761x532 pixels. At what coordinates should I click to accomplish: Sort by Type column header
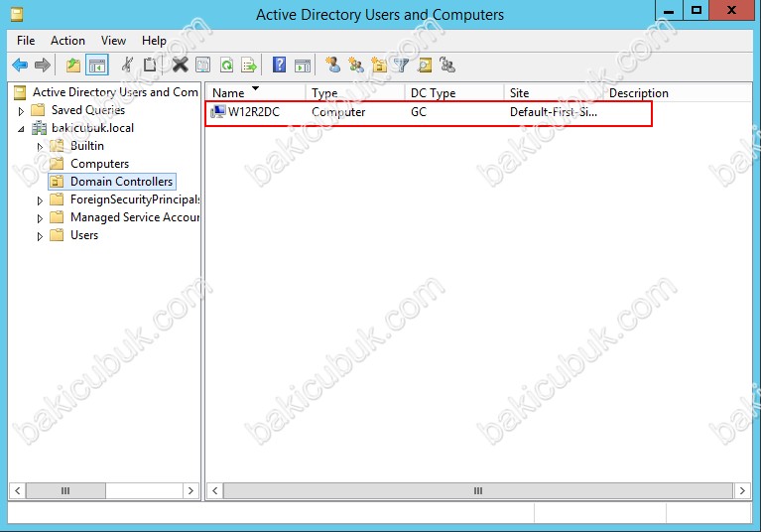coord(355,92)
